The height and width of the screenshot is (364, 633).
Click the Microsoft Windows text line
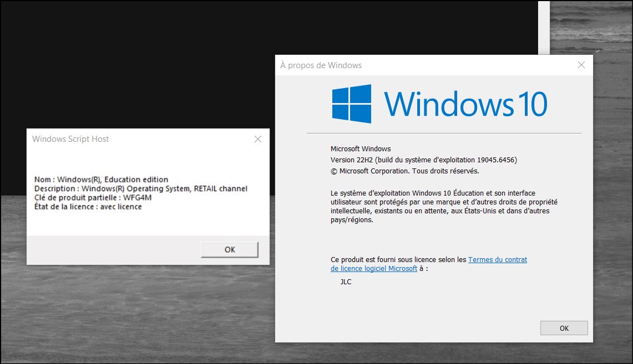[361, 148]
